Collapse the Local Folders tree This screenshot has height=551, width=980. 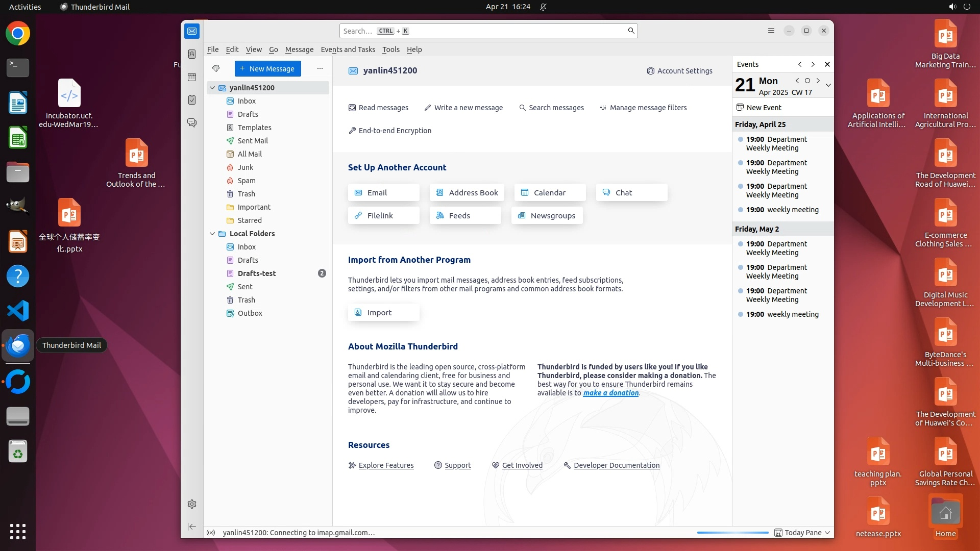click(x=212, y=234)
